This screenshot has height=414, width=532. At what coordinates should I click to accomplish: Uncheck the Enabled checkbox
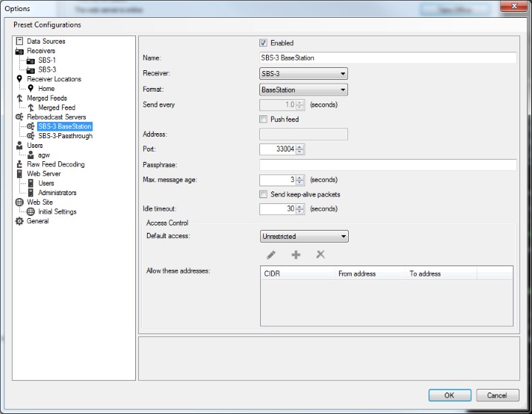click(264, 43)
